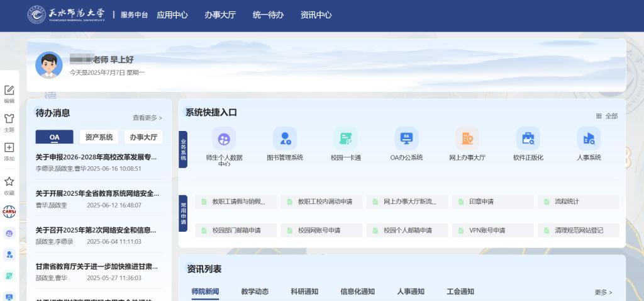Switch to the 资产系统 tab
This screenshot has height=301, width=644.
(99, 137)
